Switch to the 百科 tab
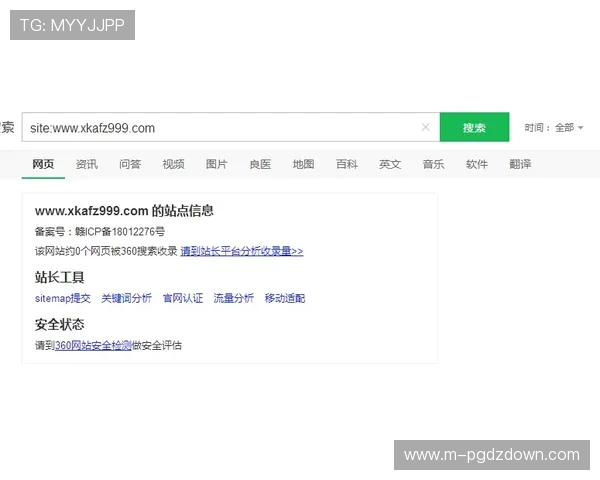Screen dimensions: 600x480 347,164
